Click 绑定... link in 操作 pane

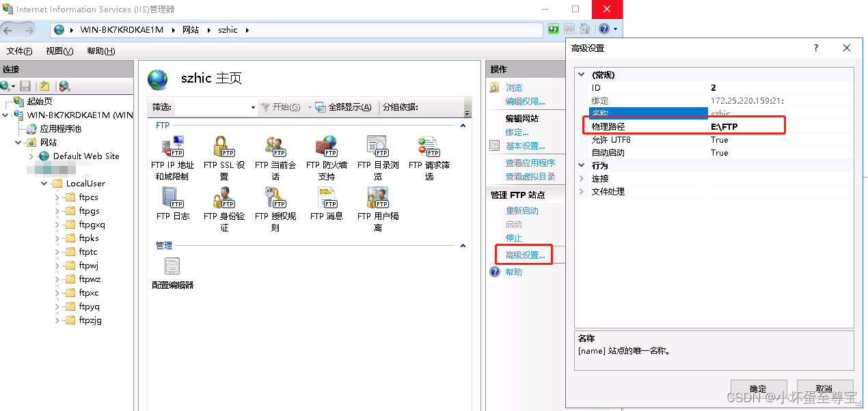517,132
